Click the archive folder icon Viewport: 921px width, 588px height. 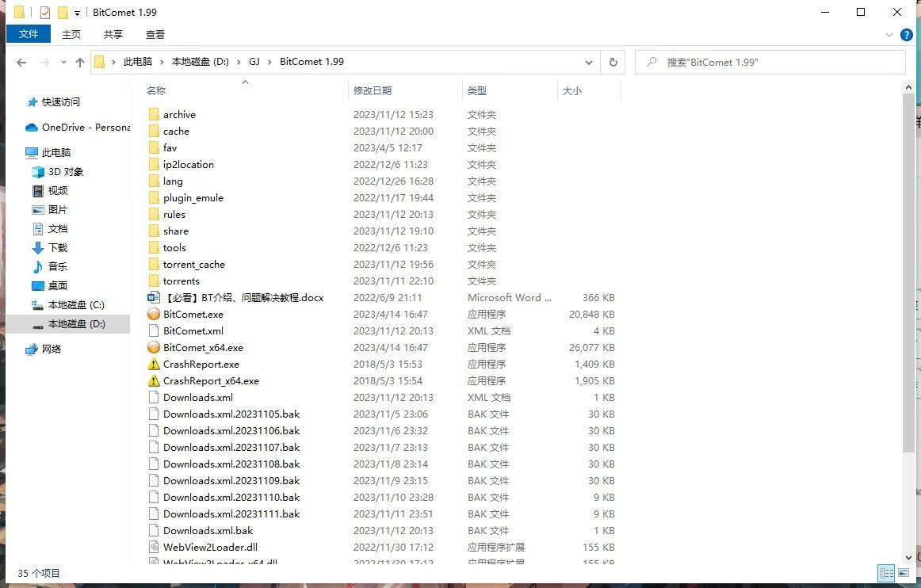pyautogui.click(x=153, y=115)
